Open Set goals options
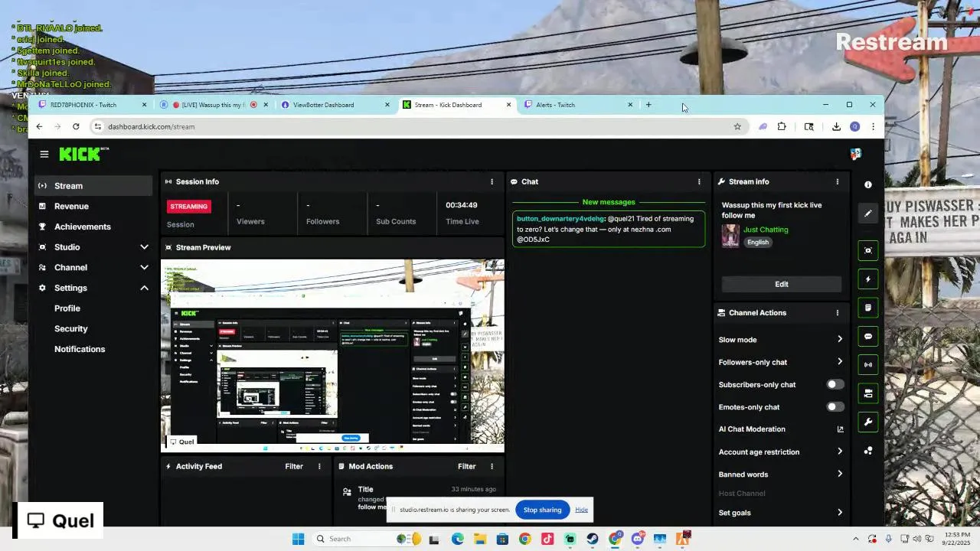The width and height of the screenshot is (980, 551). 780,513
